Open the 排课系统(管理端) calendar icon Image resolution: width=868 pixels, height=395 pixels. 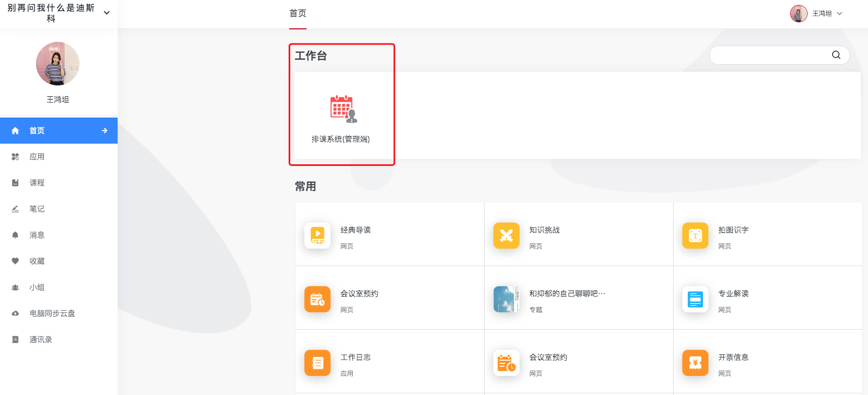[x=343, y=109]
